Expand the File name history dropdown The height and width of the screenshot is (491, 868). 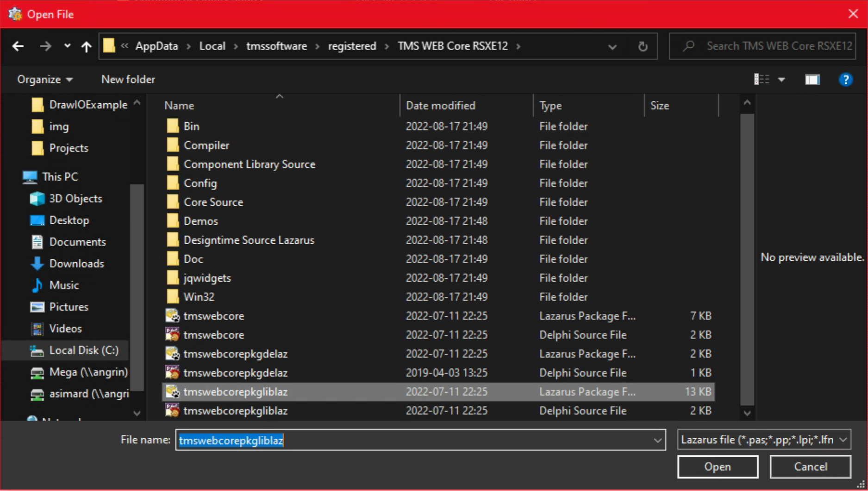657,440
